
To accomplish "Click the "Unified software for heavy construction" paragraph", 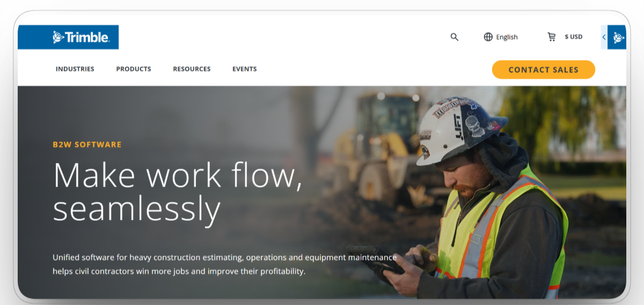I will 224,264.
